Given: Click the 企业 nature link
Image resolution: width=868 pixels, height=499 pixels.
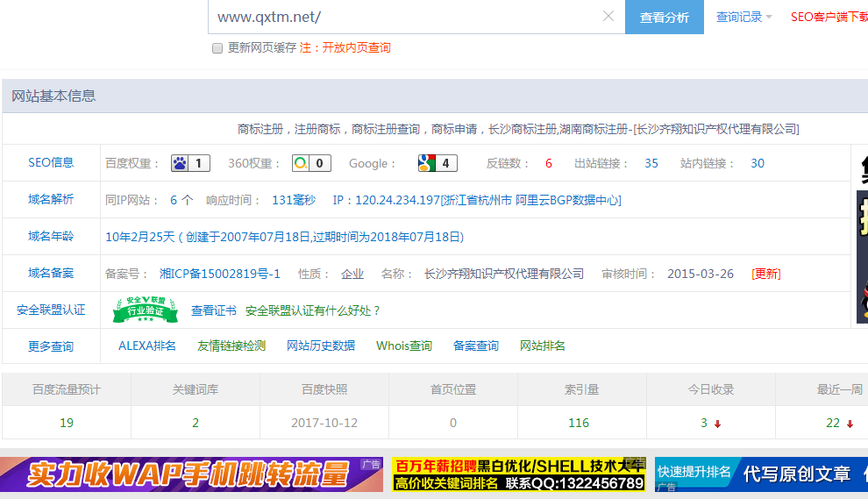Looking at the screenshot, I should coord(352,274).
